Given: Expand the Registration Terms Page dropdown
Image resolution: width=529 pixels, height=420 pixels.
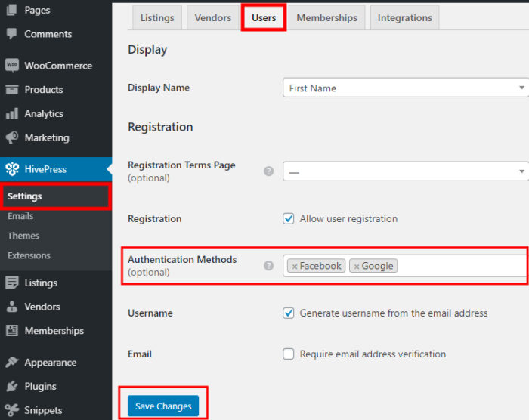Looking at the screenshot, I should (x=406, y=171).
